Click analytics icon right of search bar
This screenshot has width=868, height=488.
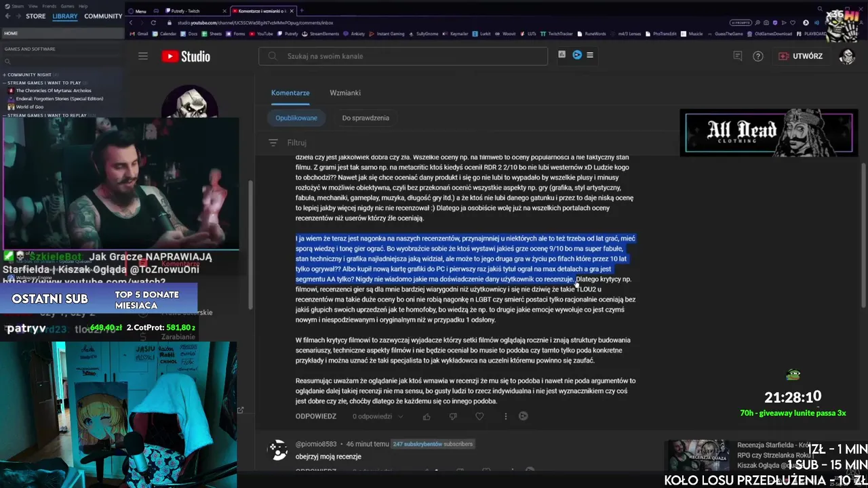(x=561, y=55)
